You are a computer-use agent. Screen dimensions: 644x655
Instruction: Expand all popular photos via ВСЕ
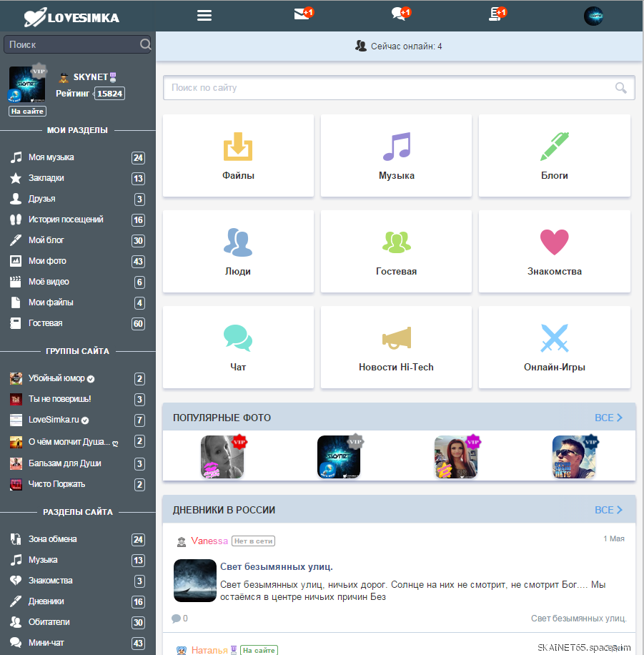pos(608,418)
